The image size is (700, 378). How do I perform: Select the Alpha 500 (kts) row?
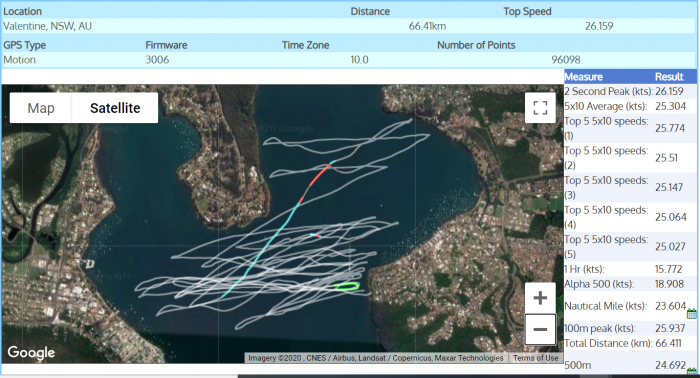tap(630, 284)
